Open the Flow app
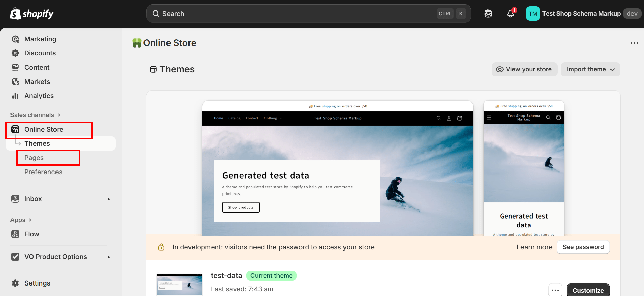 31,234
